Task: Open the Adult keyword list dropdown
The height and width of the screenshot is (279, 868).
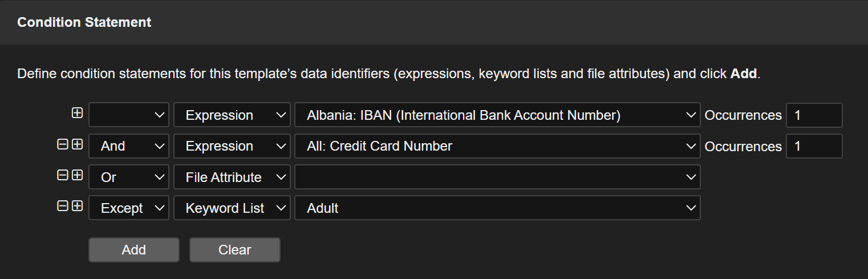Action: pyautogui.click(x=497, y=208)
